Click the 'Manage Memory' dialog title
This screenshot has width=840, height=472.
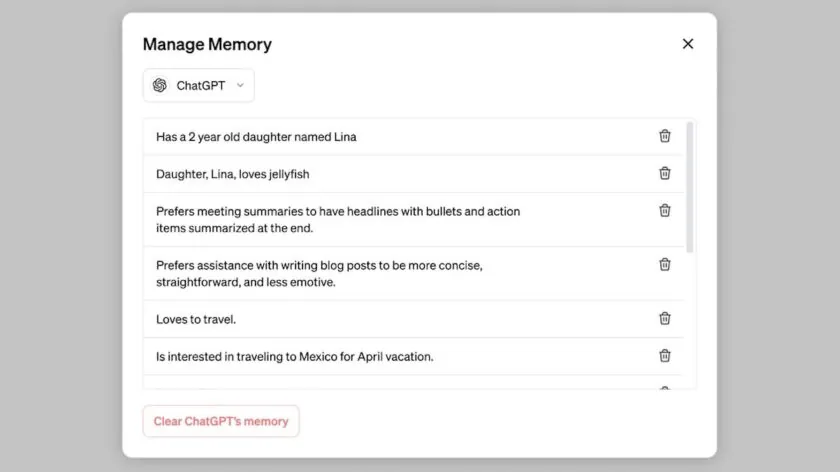[x=207, y=44]
